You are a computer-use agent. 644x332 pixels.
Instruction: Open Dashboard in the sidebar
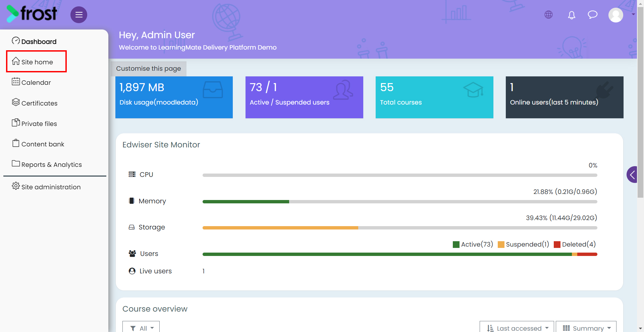point(34,41)
